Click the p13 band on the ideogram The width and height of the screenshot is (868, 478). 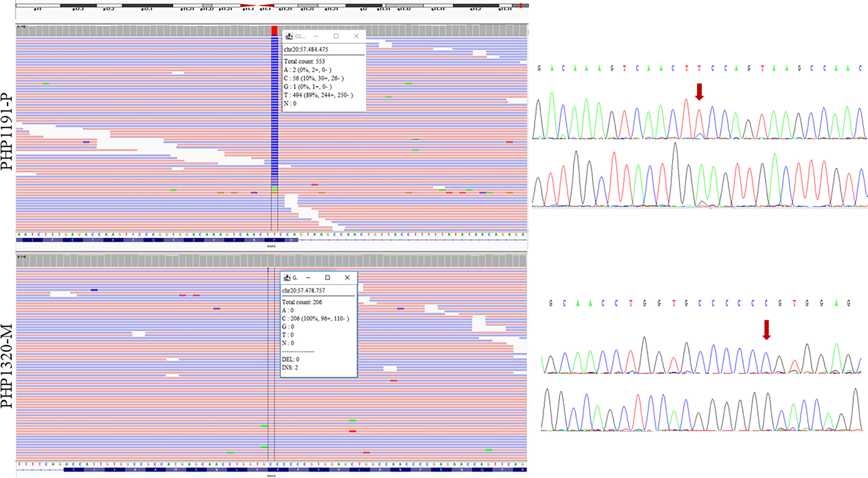click(x=38, y=6)
